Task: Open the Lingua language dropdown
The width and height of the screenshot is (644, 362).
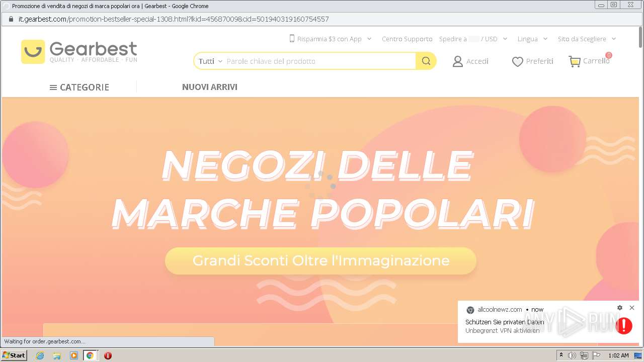Action: pyautogui.click(x=532, y=39)
